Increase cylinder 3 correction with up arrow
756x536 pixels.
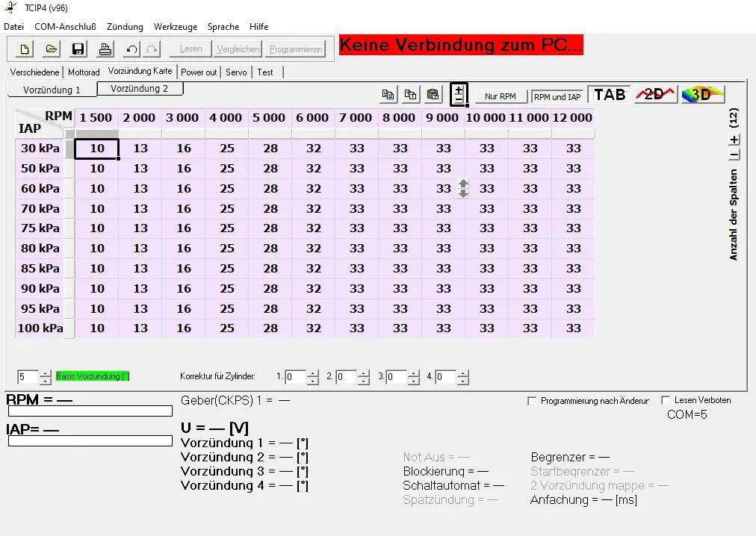pyautogui.click(x=414, y=373)
